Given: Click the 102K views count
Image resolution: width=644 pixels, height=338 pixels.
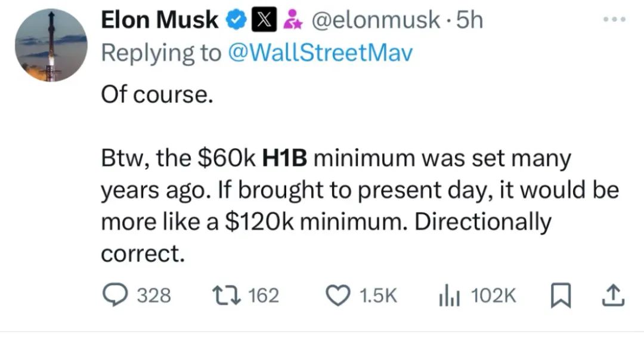Looking at the screenshot, I should 493,296.
